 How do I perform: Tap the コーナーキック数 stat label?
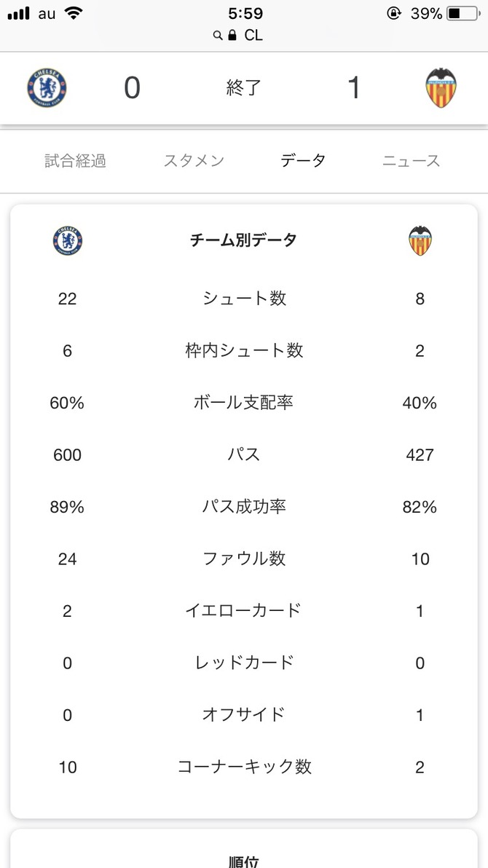244,767
